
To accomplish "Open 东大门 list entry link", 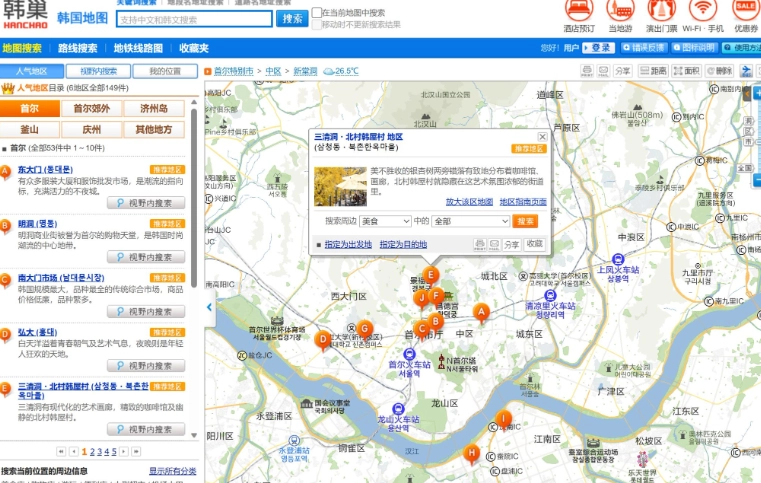I will coord(45,169).
